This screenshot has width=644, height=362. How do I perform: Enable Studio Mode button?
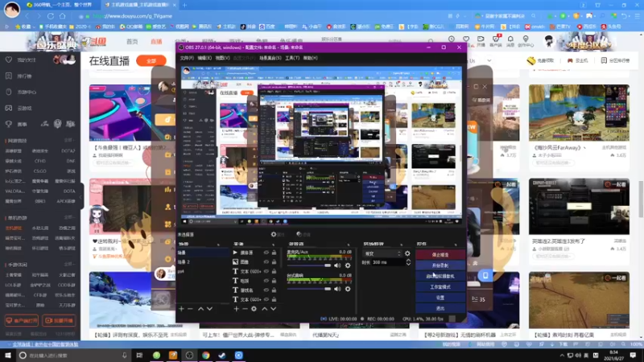440,286
